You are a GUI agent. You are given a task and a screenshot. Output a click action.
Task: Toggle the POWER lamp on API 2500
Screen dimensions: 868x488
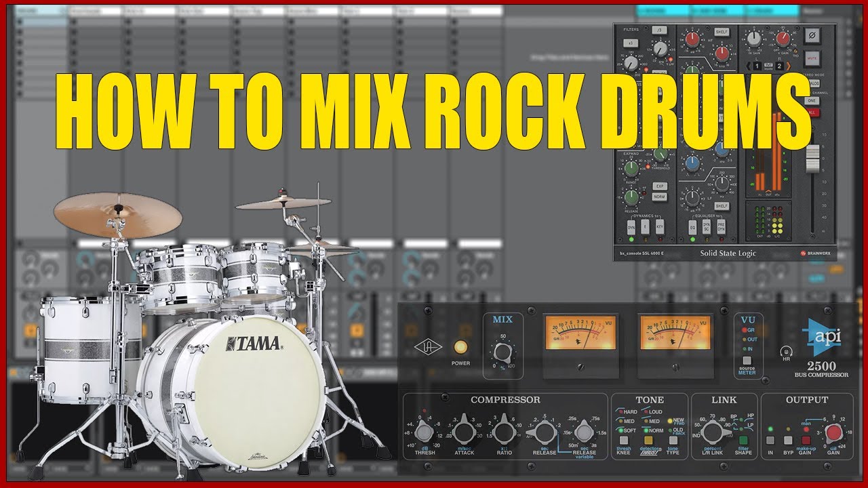(x=460, y=348)
